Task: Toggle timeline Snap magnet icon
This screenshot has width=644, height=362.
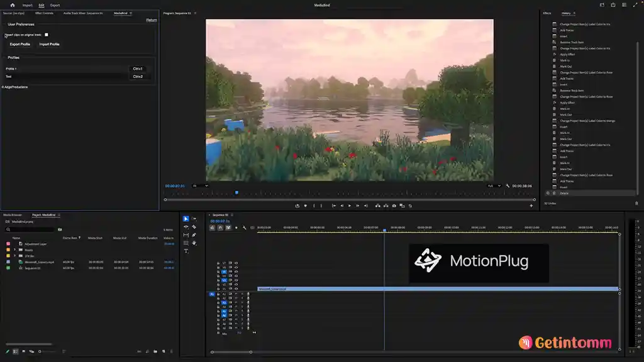Action: pos(220,228)
